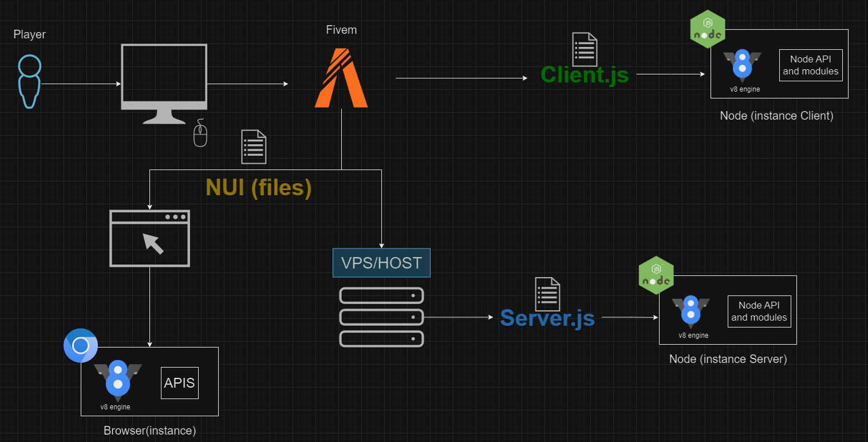The height and width of the screenshot is (442, 868).
Task: Select the computer monitor icon
Action: click(x=164, y=83)
